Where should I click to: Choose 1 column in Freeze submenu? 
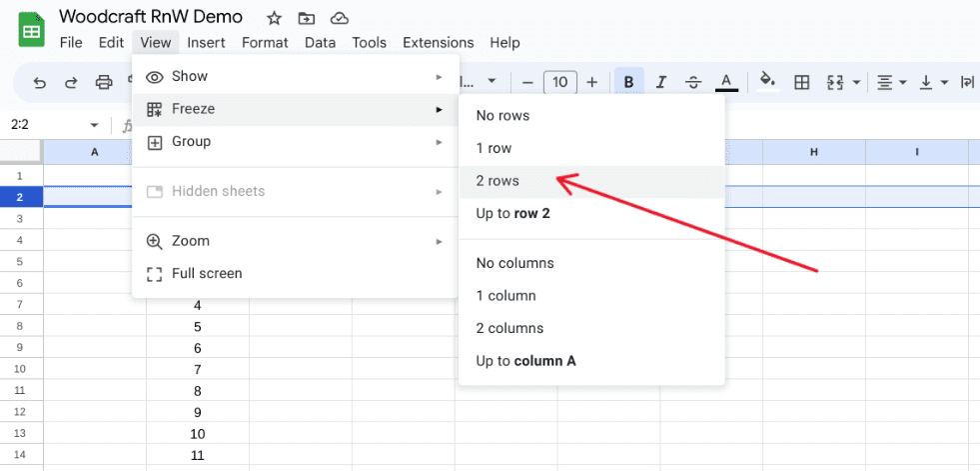click(591, 296)
